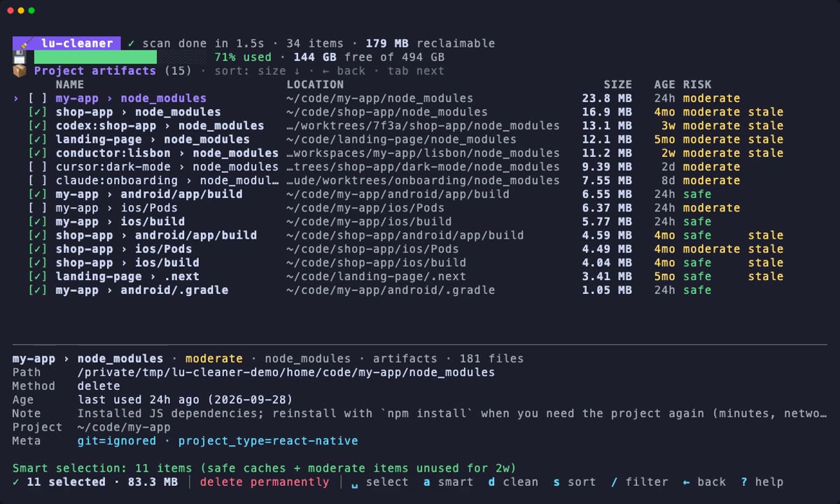Click the '~/code/my-app' Project value
840x504 pixels.
point(124,427)
